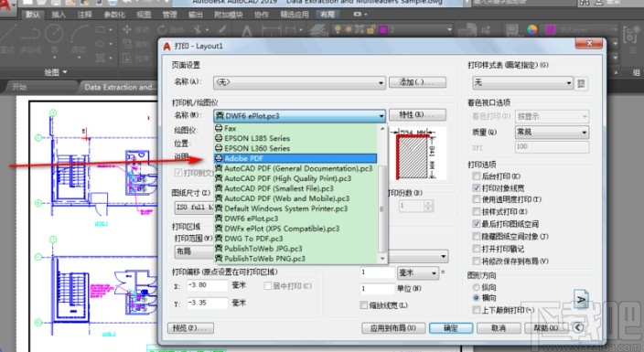
Task: Choose Default Windows System Printer.pc3
Action: (x=295, y=208)
